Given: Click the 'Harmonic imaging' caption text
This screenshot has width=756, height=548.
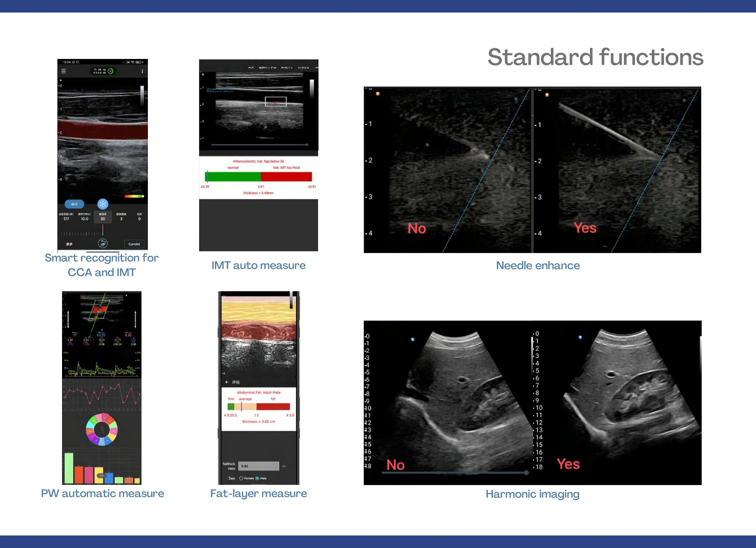Looking at the screenshot, I should pyautogui.click(x=532, y=494).
